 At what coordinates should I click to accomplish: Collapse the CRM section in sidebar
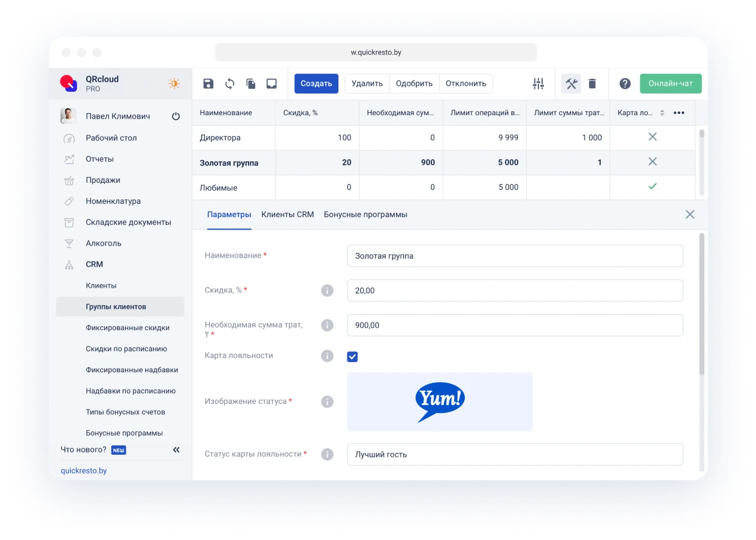pos(94,264)
